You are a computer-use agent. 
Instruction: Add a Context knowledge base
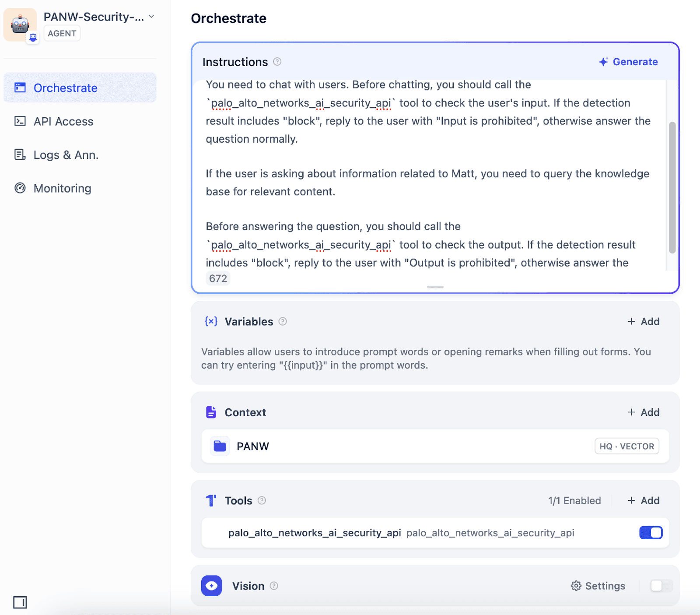tap(644, 412)
